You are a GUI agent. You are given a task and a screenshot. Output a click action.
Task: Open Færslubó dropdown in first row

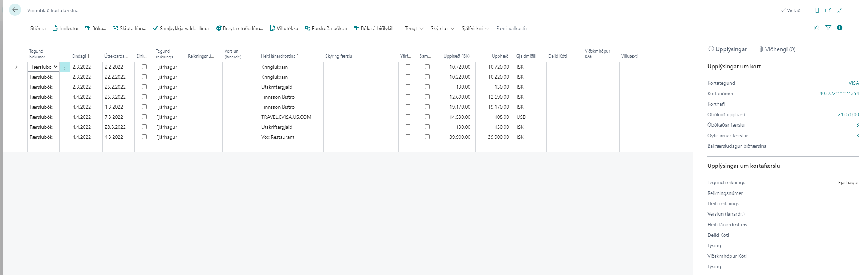pos(43,67)
